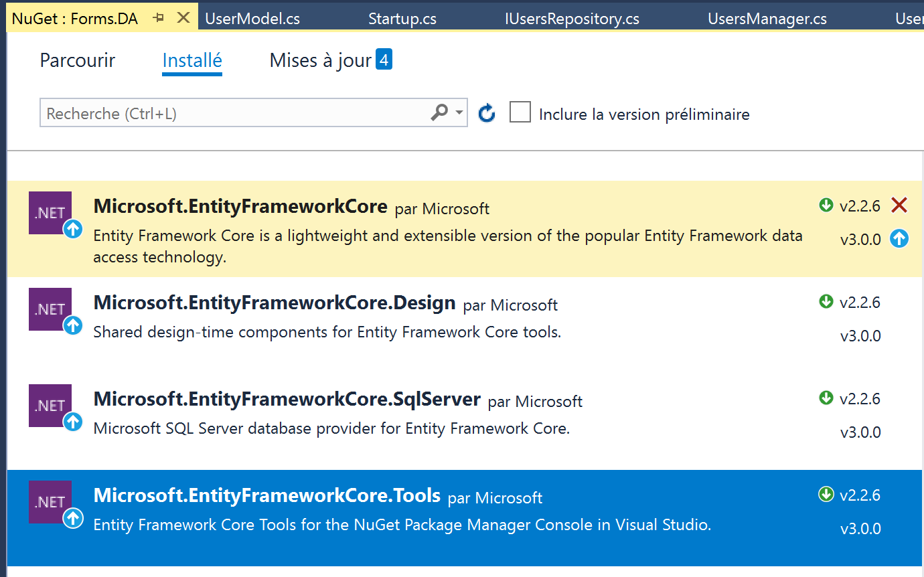Expand the search options dropdown arrow

pyautogui.click(x=459, y=112)
